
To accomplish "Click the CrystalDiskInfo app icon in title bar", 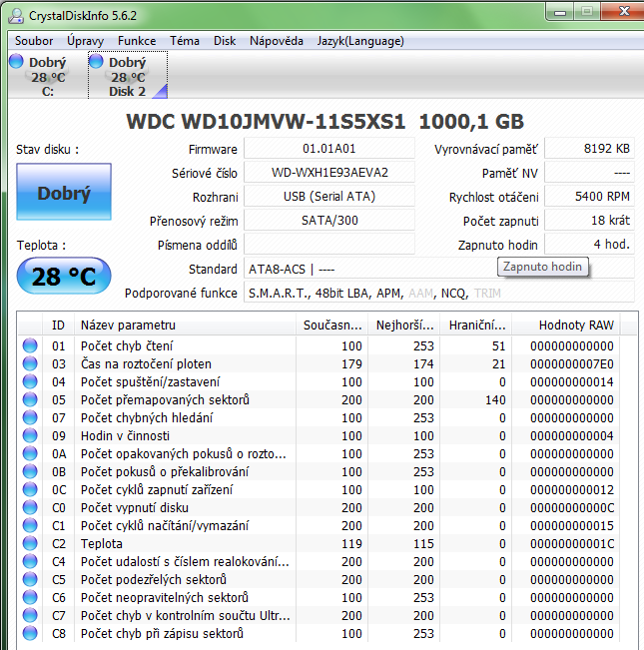I will pos(16,15).
